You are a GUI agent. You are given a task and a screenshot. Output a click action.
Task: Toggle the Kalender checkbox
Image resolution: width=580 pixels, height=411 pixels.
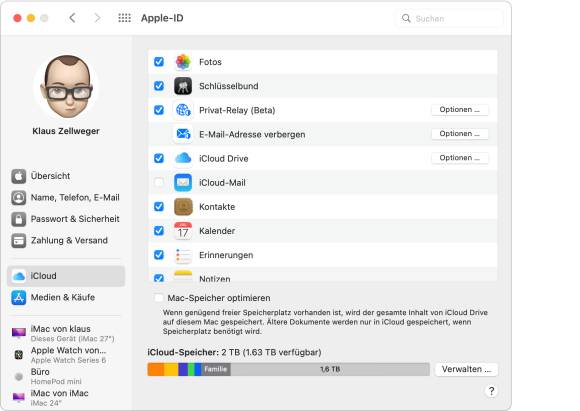159,231
